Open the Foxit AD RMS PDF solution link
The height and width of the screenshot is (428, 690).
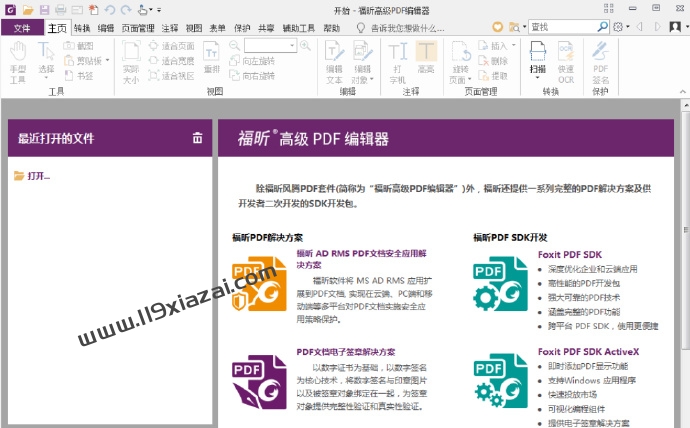pos(361,259)
